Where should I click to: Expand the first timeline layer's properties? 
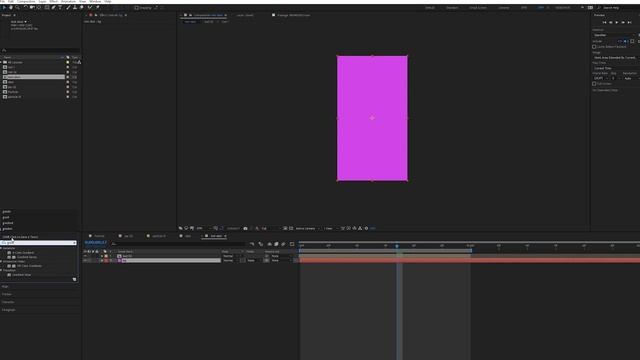point(102,256)
